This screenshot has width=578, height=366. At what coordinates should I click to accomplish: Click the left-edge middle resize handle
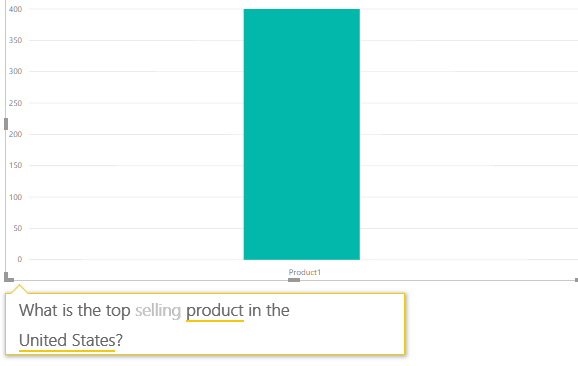[x=6, y=124]
